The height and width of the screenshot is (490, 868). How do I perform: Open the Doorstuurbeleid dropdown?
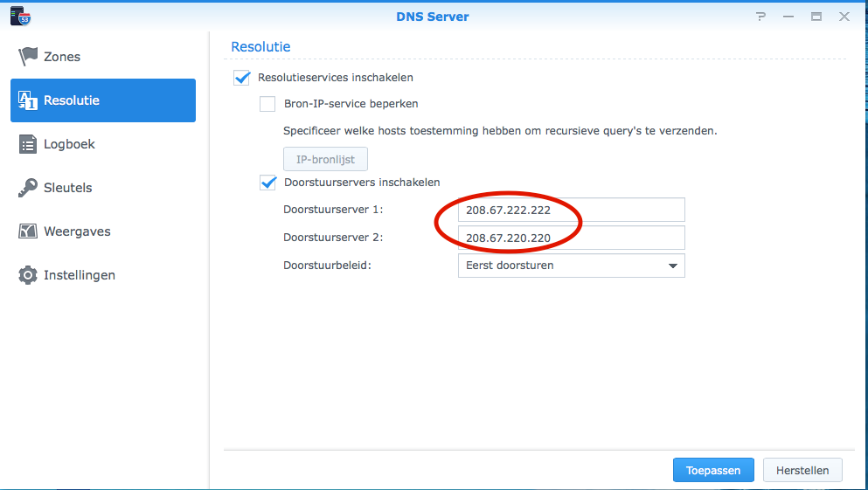572,266
